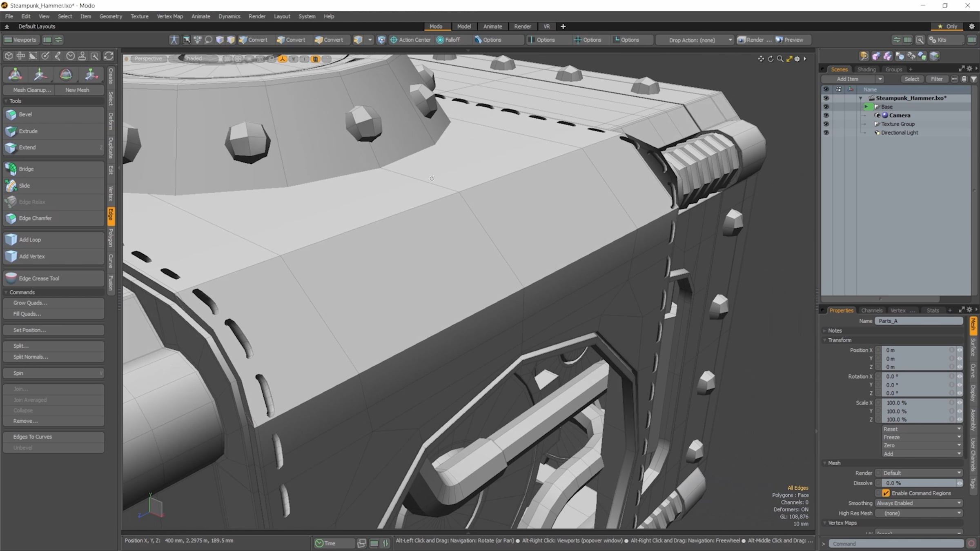Toggle Directional Light visibility

tap(826, 133)
